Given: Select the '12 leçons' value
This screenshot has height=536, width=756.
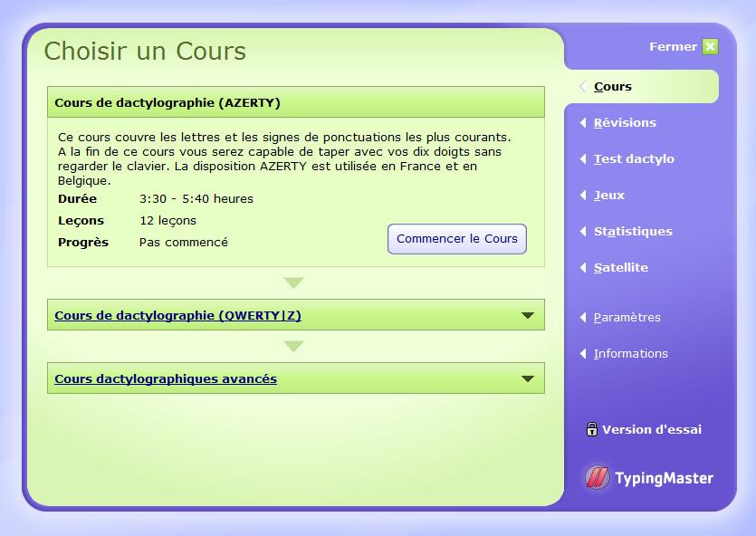Looking at the screenshot, I should tap(167, 221).
